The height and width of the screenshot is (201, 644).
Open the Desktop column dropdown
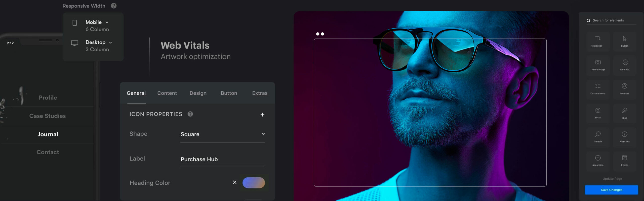click(99, 42)
